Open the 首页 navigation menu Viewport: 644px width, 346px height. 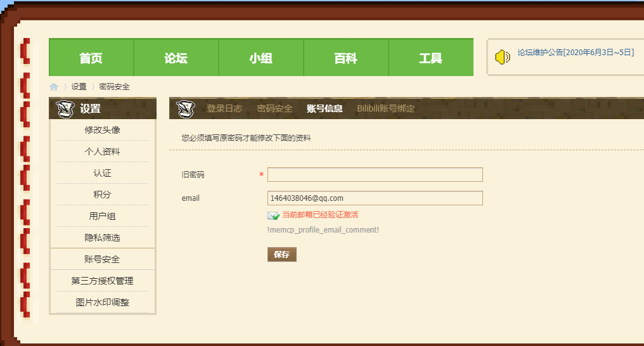point(91,58)
